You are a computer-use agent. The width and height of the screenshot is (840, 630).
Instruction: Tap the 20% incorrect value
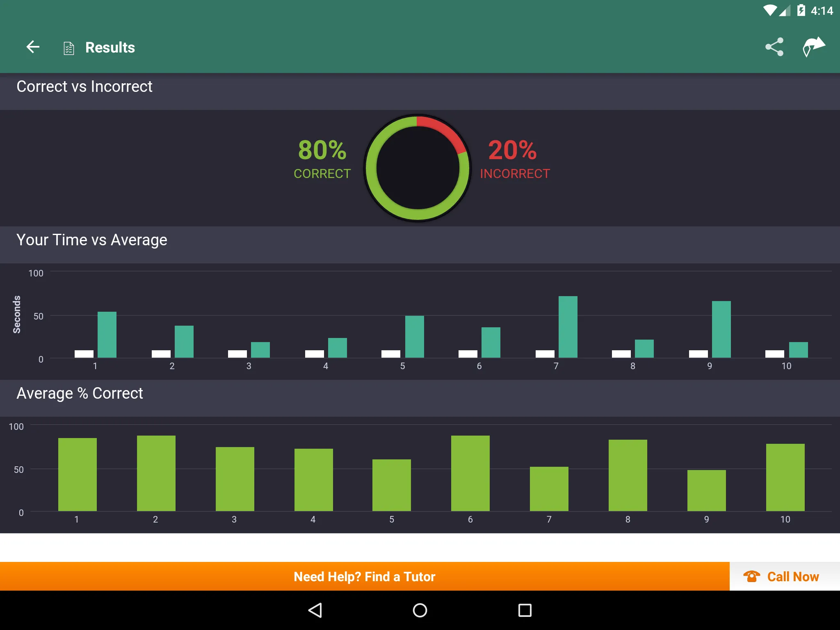click(512, 150)
